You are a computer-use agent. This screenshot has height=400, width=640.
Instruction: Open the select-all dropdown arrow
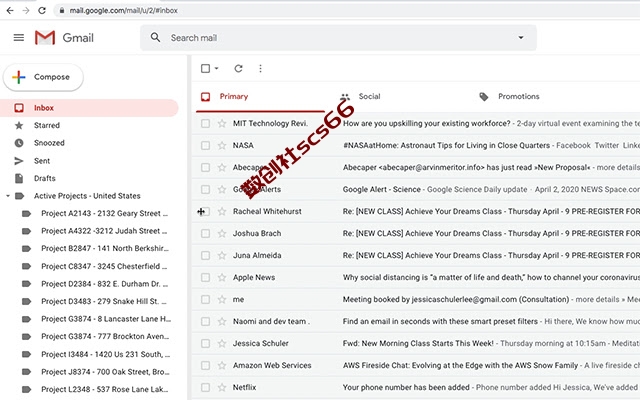pos(216,69)
